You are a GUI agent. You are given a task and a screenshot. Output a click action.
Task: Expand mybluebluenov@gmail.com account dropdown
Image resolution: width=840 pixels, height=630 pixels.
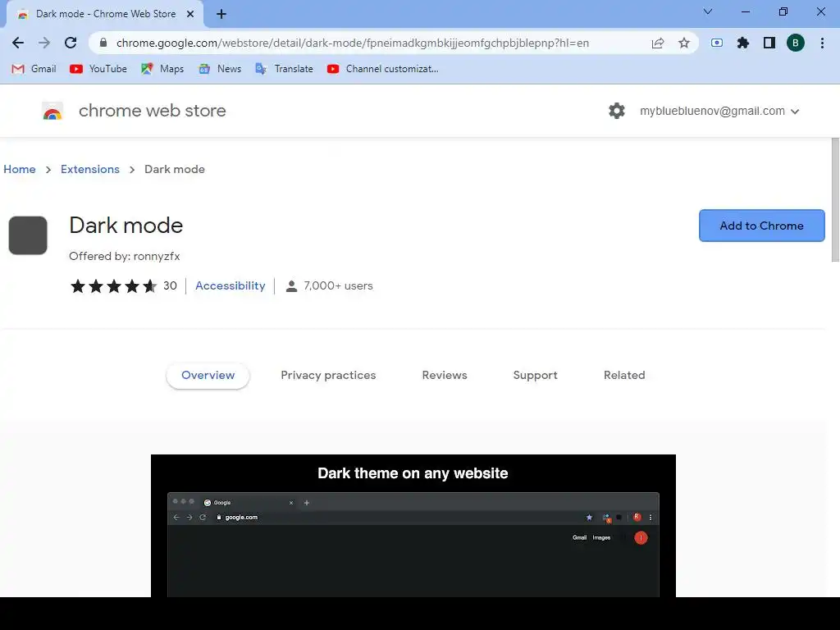[719, 111]
